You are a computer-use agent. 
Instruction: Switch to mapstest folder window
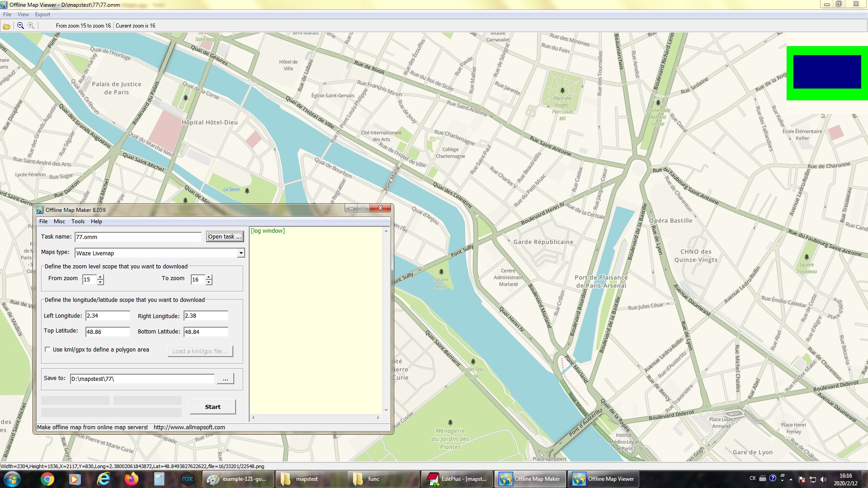tap(311, 479)
